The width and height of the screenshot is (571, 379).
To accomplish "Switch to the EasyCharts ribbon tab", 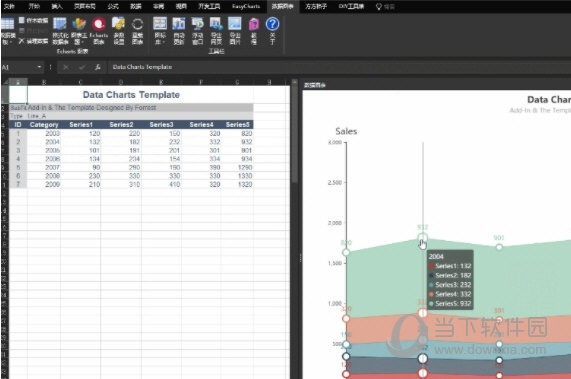I will coord(246,6).
